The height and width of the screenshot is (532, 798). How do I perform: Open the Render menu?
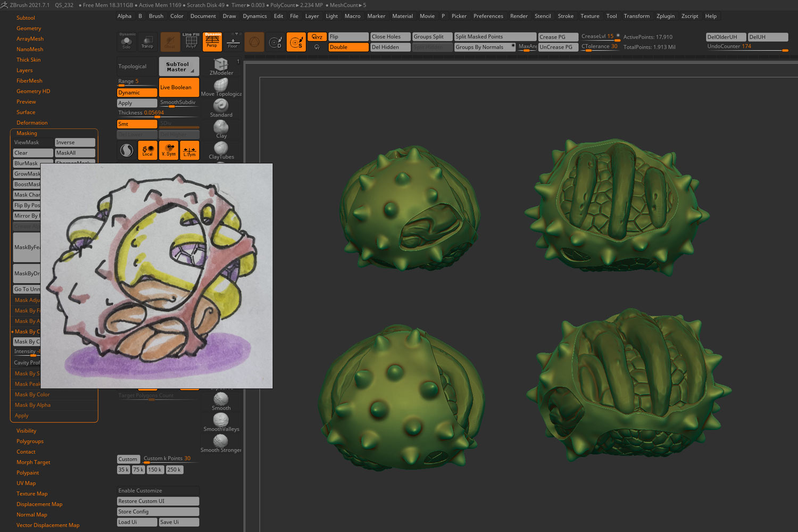(x=519, y=16)
